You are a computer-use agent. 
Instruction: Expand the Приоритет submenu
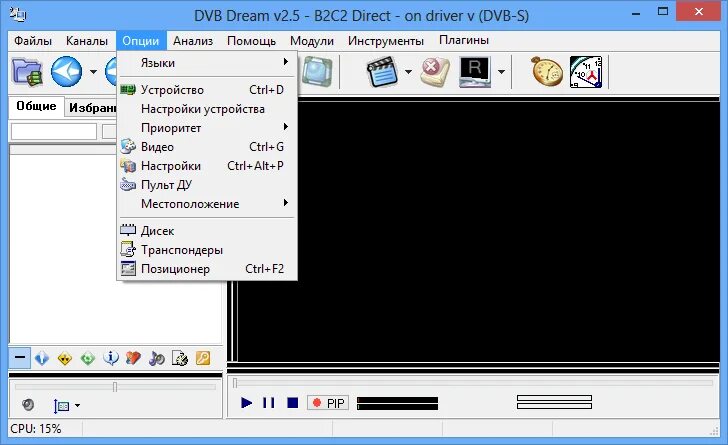[x=207, y=128]
